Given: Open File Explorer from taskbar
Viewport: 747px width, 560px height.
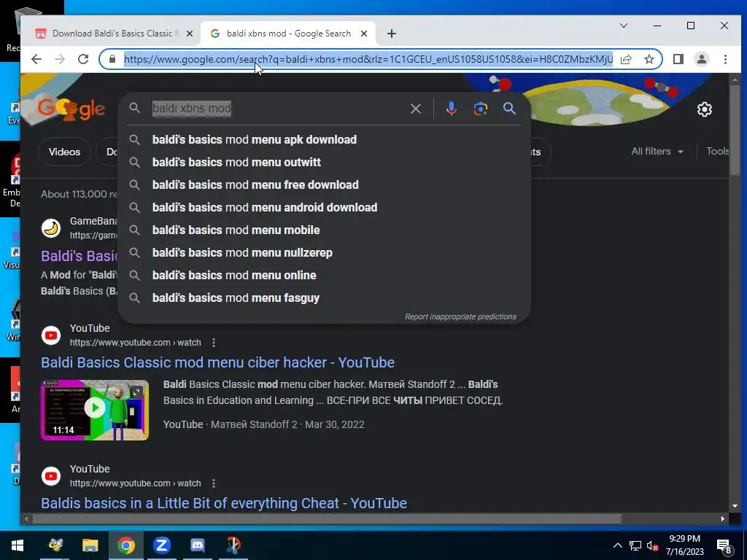Looking at the screenshot, I should [x=90, y=545].
